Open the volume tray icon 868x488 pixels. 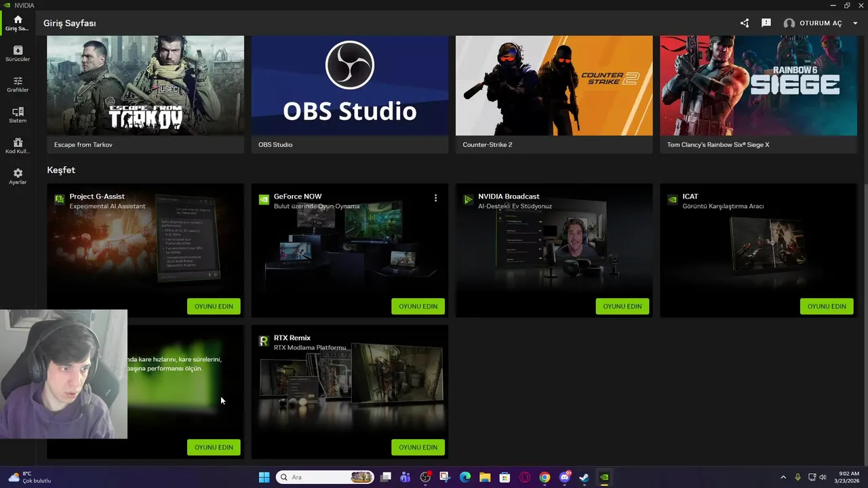coord(823,477)
